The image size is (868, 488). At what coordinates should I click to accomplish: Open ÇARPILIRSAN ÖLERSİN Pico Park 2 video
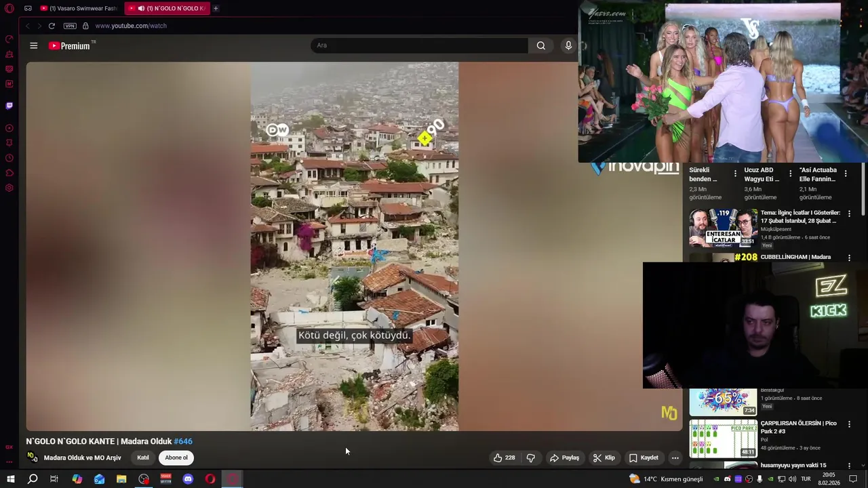click(799, 427)
